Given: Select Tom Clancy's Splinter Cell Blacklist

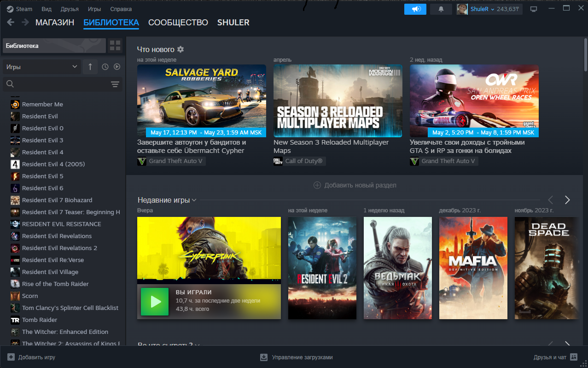Looking at the screenshot, I should click(x=70, y=308).
